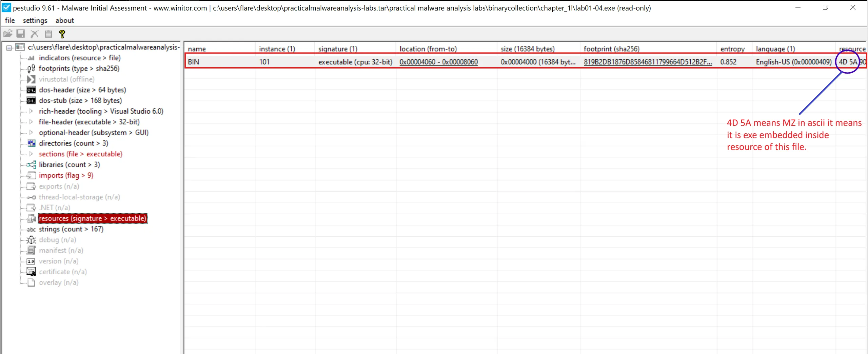The width and height of the screenshot is (868, 354).
Task: Click the open file toolbar icon
Action: (x=7, y=34)
